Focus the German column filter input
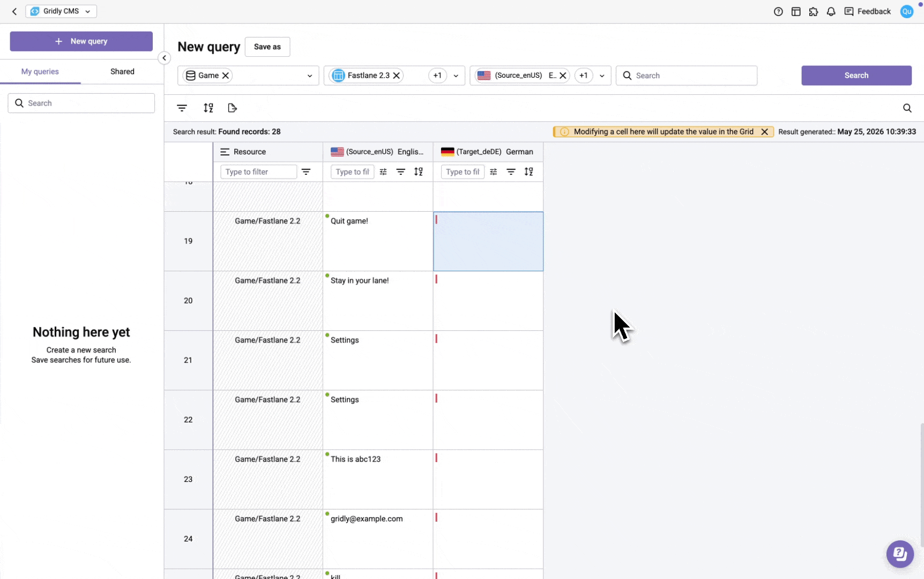The image size is (924, 579). point(463,172)
